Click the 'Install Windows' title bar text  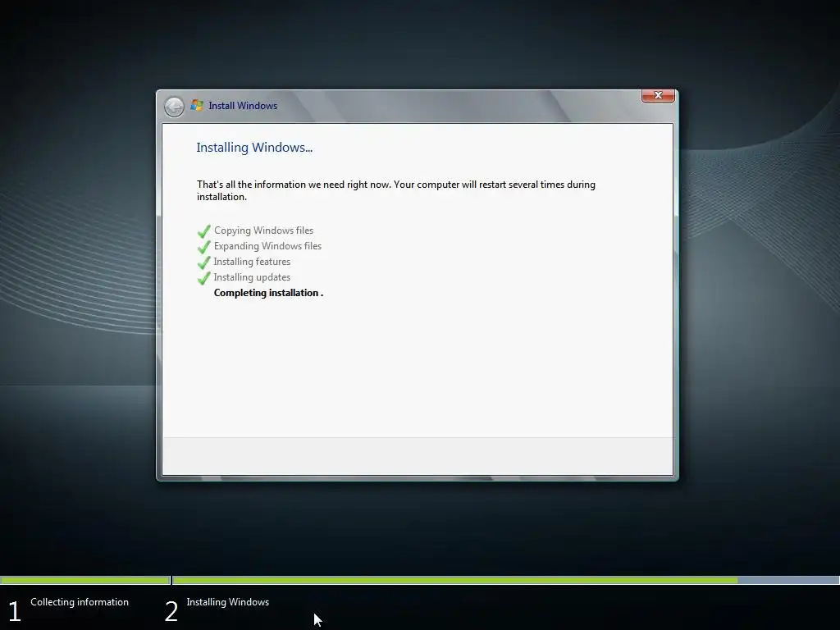click(x=243, y=106)
